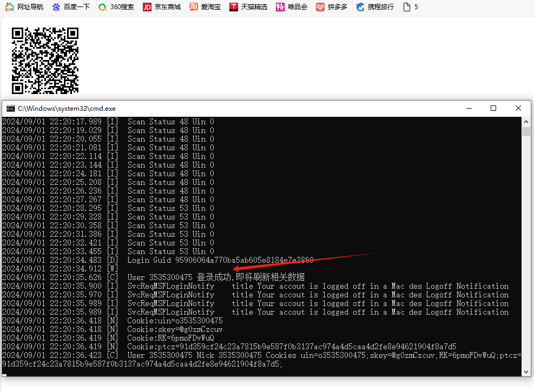Click the cmd.exe window title text
Image resolution: width=534 pixels, height=392 pixels.
coord(67,109)
